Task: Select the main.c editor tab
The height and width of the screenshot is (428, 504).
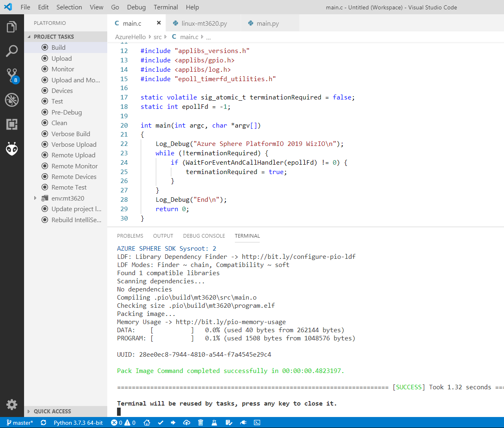Action: 132,23
